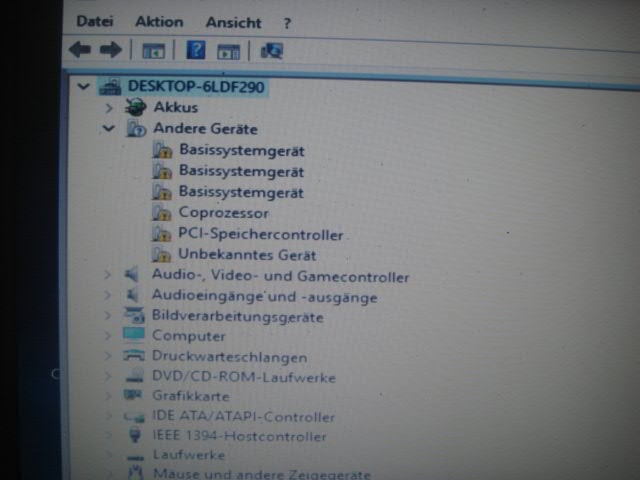Click the warning icon beside Coprozessor

[x=161, y=212]
